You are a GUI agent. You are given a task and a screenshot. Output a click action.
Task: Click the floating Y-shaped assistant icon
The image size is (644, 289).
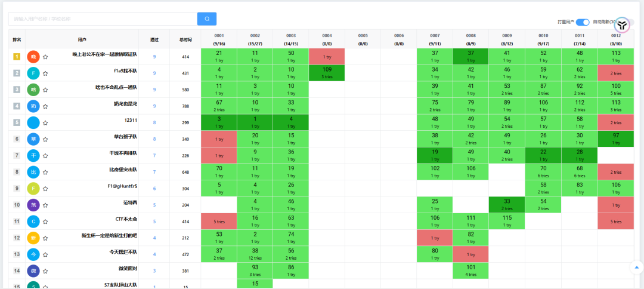coord(622,25)
